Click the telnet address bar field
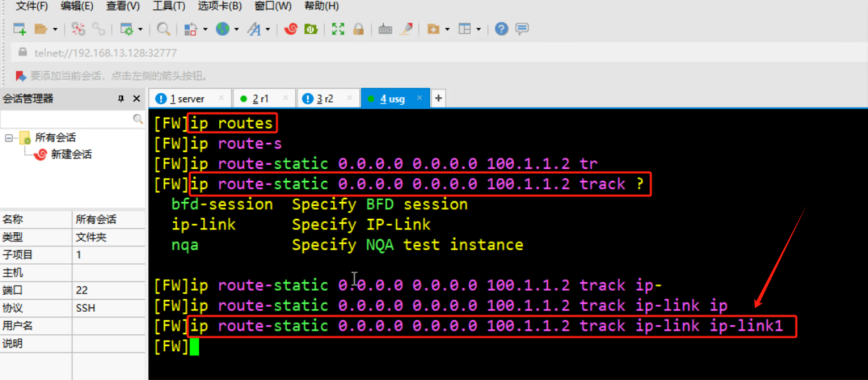 point(439,52)
